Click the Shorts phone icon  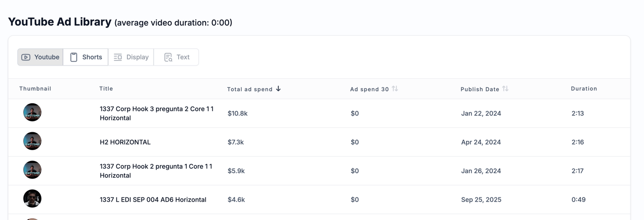click(74, 57)
